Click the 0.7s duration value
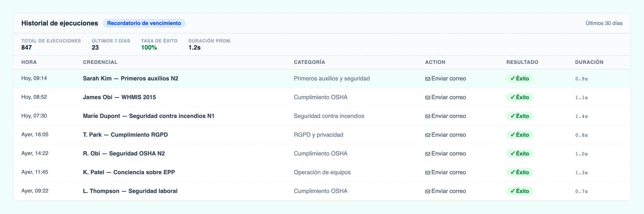The height and width of the screenshot is (214, 644). coord(581,191)
